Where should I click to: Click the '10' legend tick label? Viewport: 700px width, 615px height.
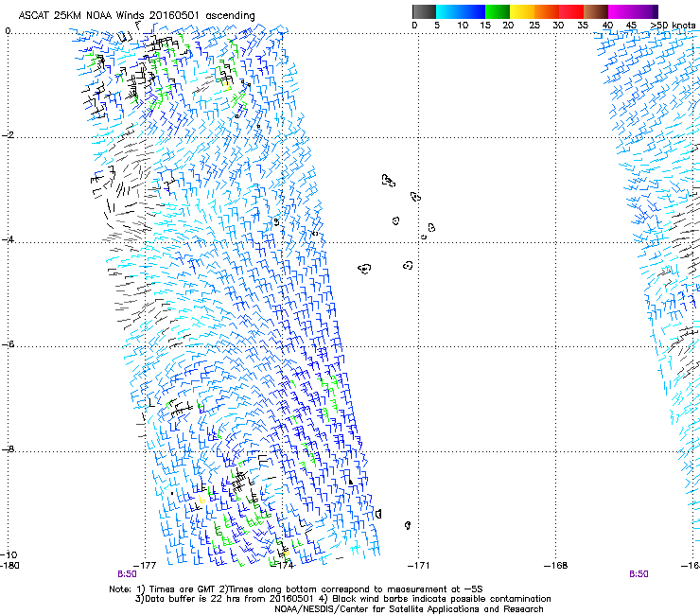[463, 26]
